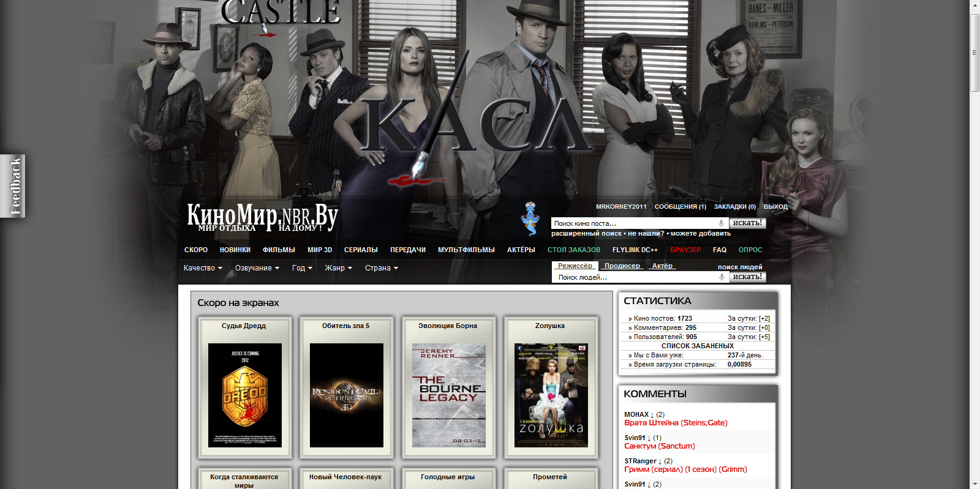This screenshot has height=489, width=980.
Task: Select the Режиссёр search tab
Action: [575, 266]
